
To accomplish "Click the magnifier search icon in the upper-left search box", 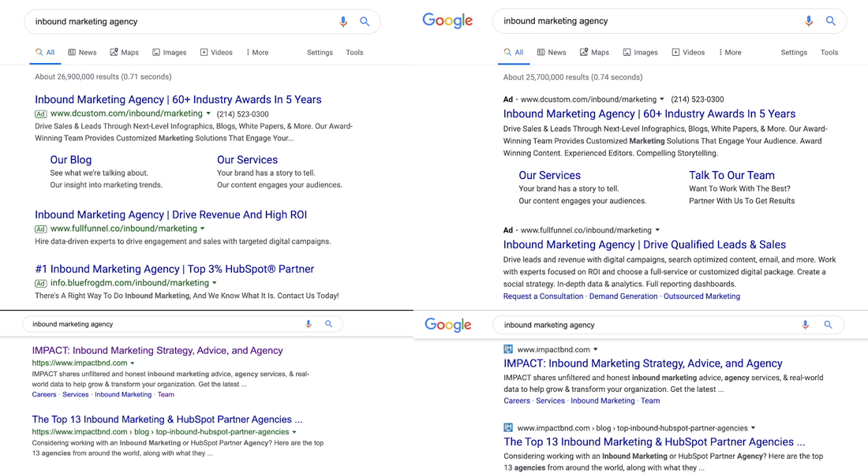I will click(365, 21).
